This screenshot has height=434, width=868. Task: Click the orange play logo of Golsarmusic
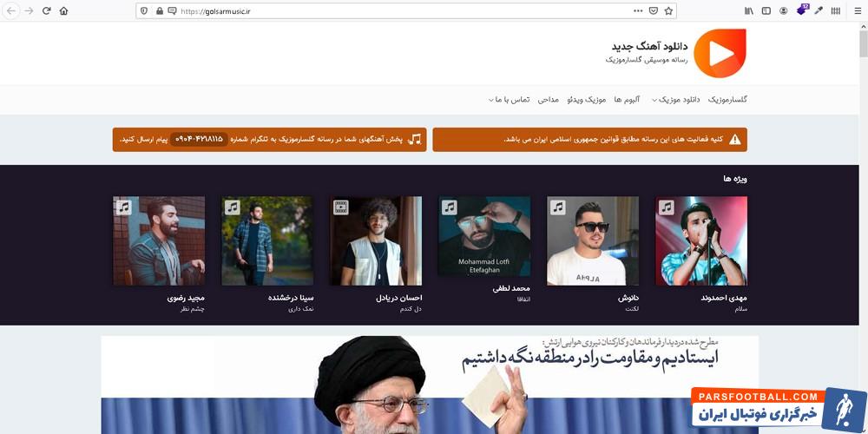point(720,53)
